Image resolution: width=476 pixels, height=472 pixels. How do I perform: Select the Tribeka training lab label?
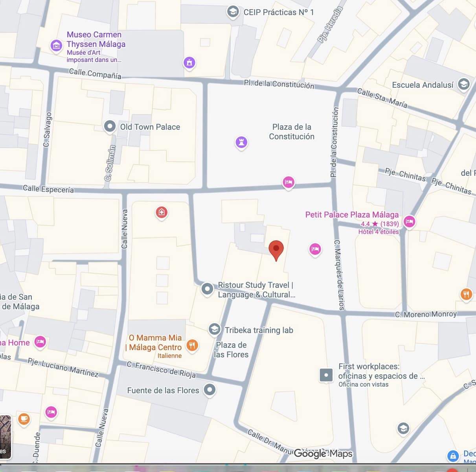(259, 330)
